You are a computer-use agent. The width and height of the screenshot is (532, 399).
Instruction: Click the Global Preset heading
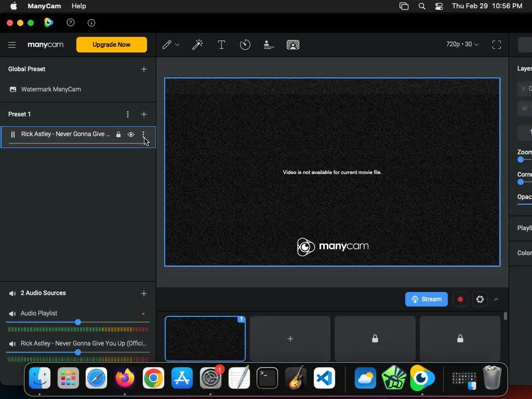coord(27,69)
